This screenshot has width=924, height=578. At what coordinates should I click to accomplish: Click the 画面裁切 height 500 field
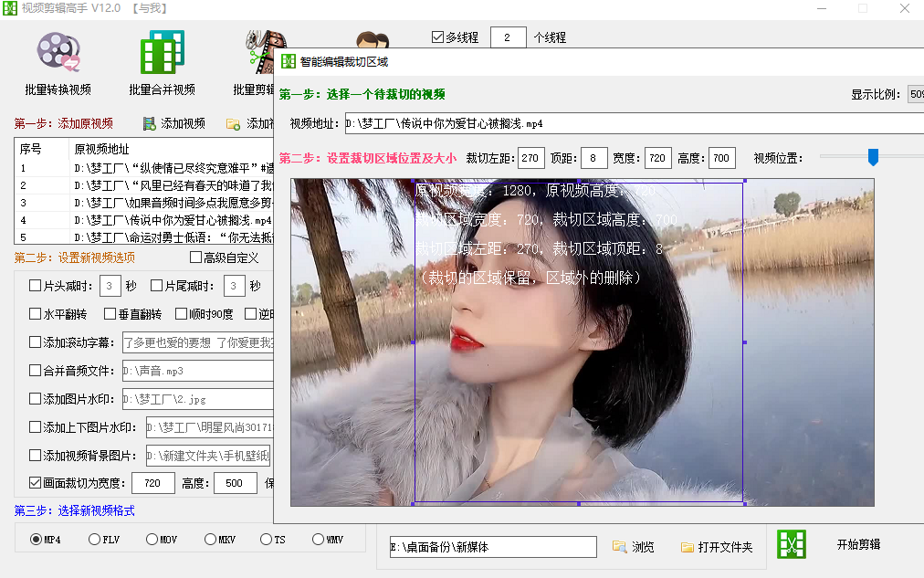tap(236, 483)
